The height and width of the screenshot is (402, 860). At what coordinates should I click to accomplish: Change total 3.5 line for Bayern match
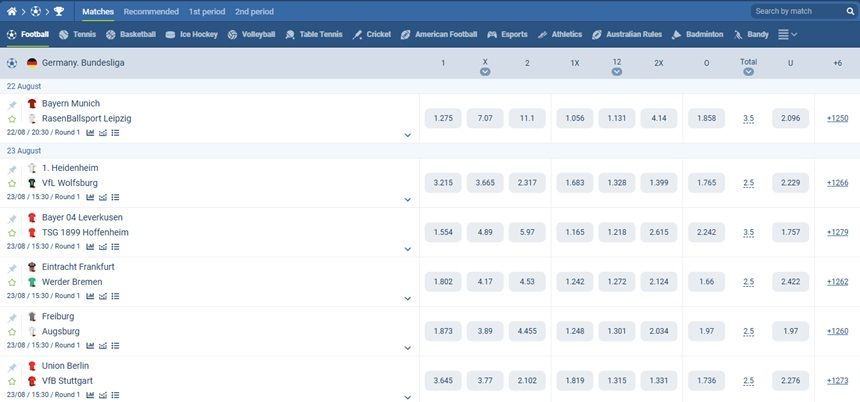click(x=748, y=119)
